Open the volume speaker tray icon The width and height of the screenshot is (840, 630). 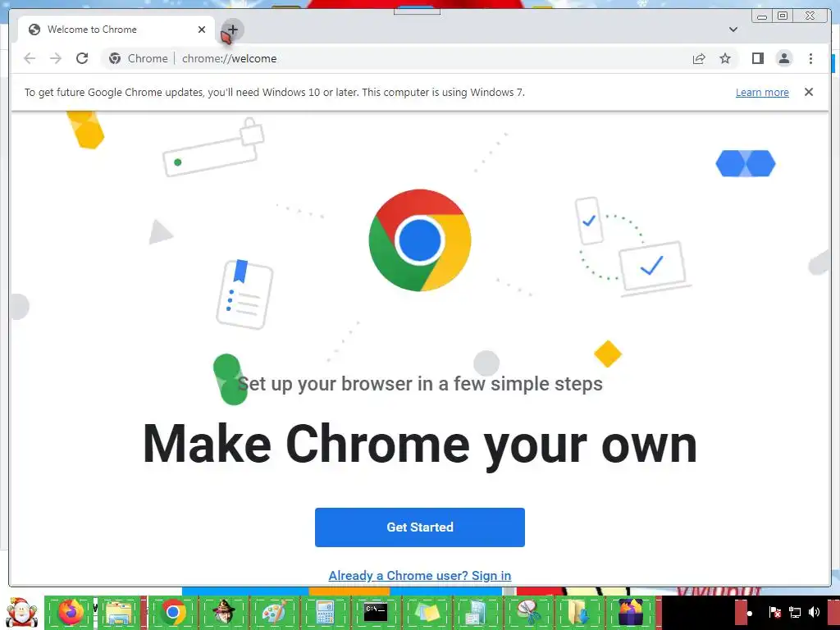[x=815, y=612]
